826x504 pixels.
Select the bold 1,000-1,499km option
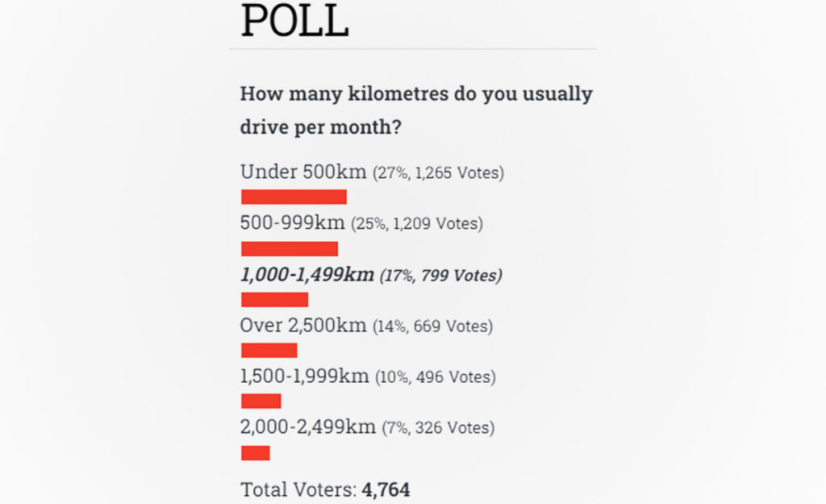tap(307, 274)
